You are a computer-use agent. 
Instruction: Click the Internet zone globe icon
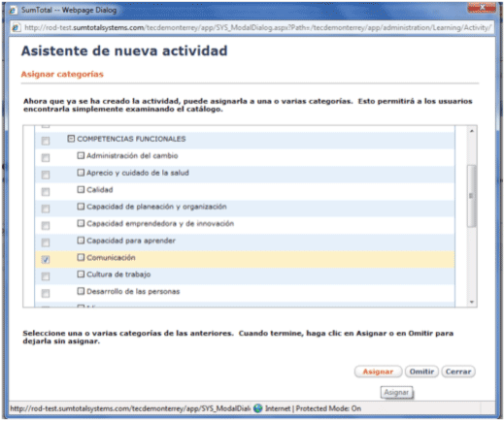pos(258,408)
